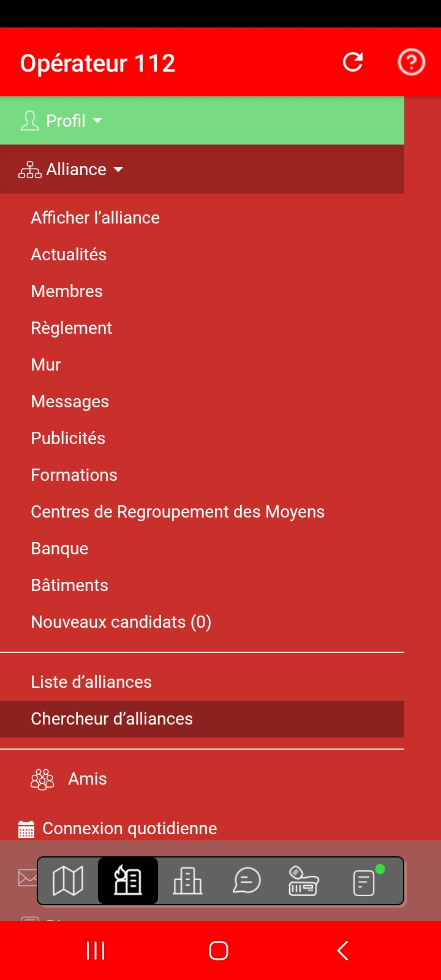Open Liste d'alliances
The height and width of the screenshot is (980, 441).
(x=91, y=682)
